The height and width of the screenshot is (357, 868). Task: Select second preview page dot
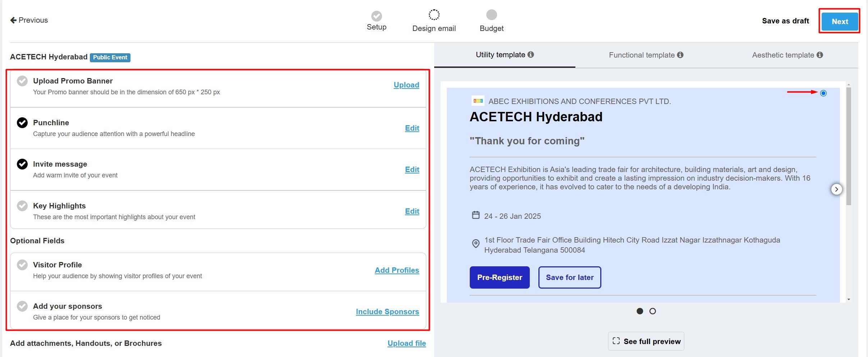click(x=653, y=311)
